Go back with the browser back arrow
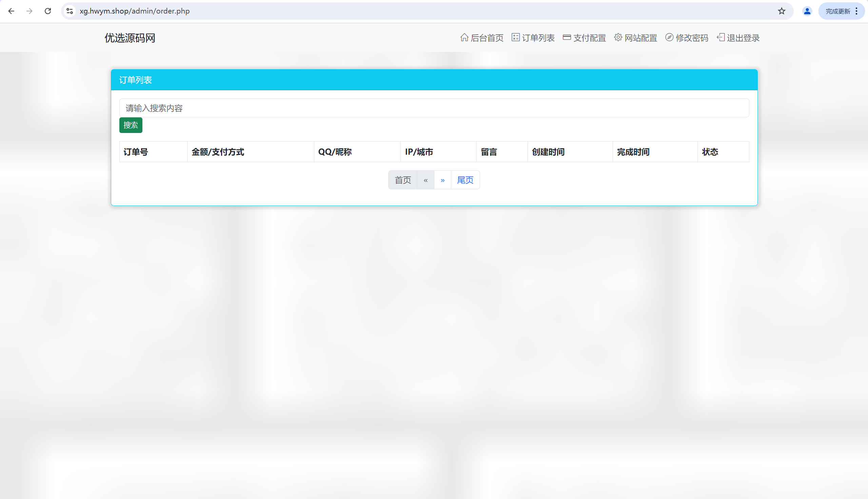The image size is (868, 499). point(11,11)
